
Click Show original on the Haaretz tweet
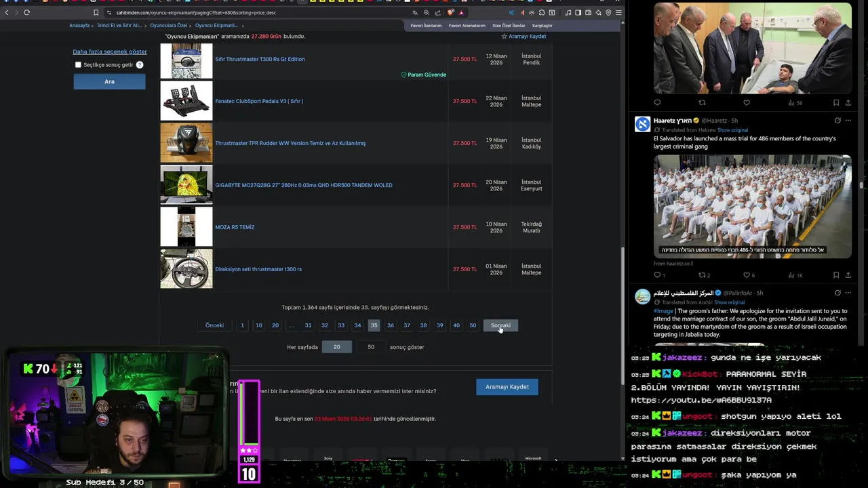(732, 130)
